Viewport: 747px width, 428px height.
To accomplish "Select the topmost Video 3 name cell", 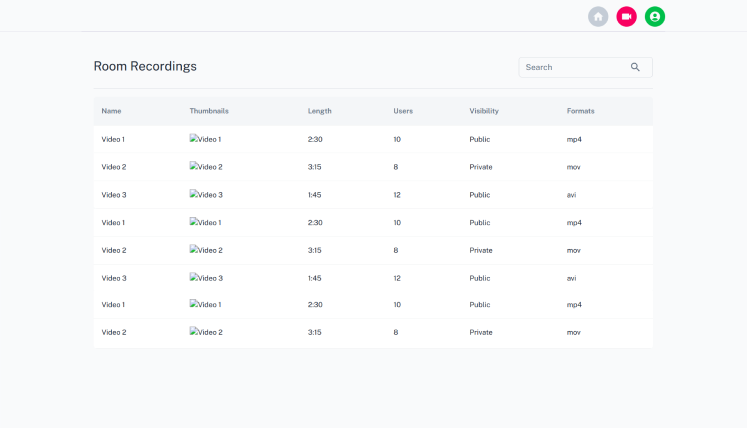I will [x=114, y=195].
